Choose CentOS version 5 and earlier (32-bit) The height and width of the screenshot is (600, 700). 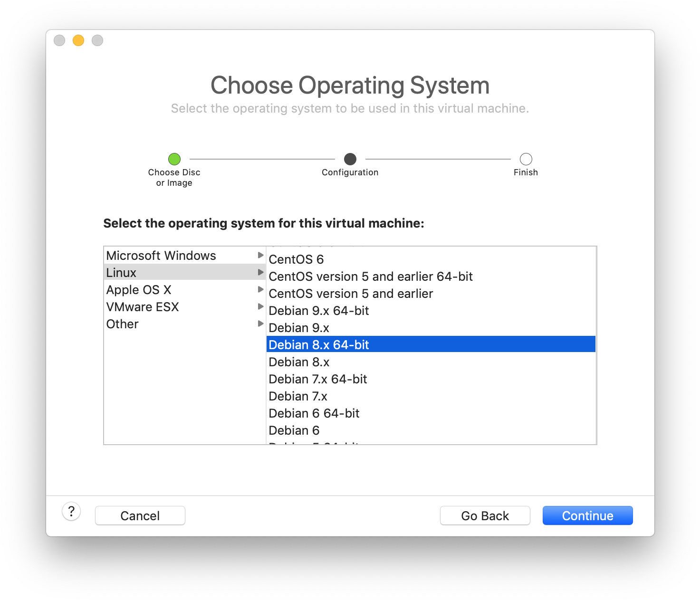click(x=431, y=294)
